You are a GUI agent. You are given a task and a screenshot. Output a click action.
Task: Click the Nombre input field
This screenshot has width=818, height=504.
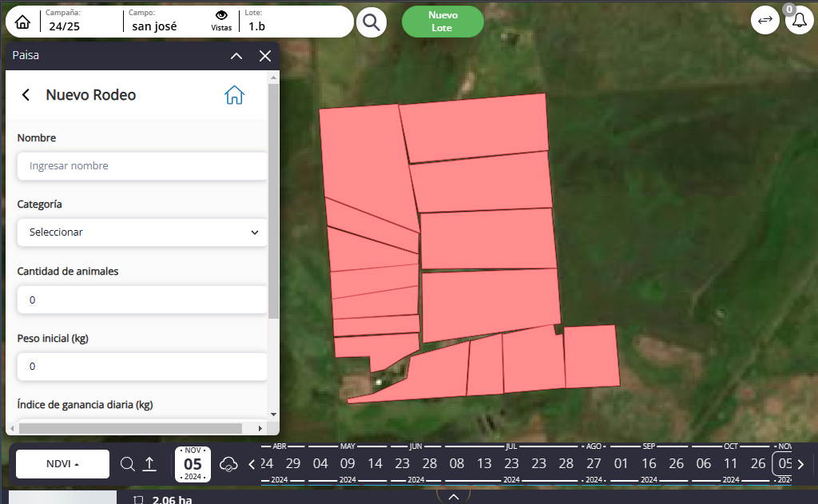142,166
